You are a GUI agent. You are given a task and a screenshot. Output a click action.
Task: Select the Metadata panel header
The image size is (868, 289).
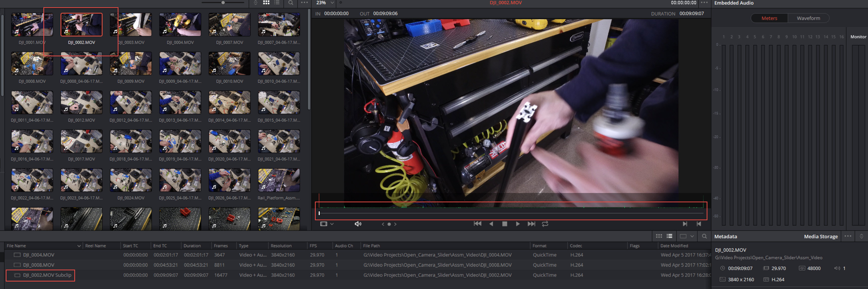725,236
